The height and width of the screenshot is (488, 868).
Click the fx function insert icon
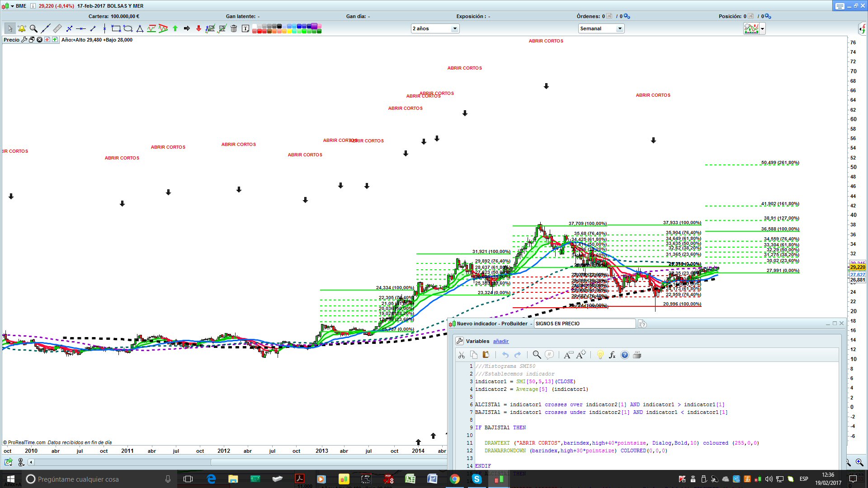click(x=612, y=355)
